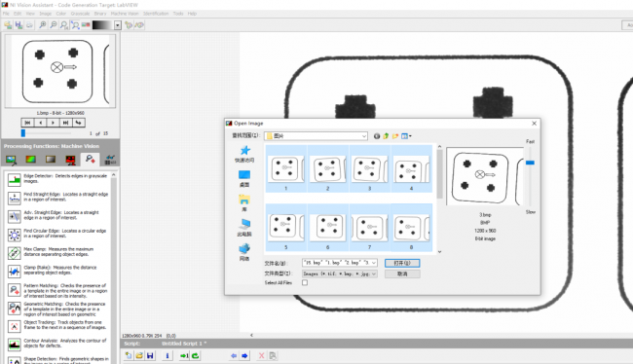633x364 pixels.
Task: Click the save script icon
Action: click(150, 355)
